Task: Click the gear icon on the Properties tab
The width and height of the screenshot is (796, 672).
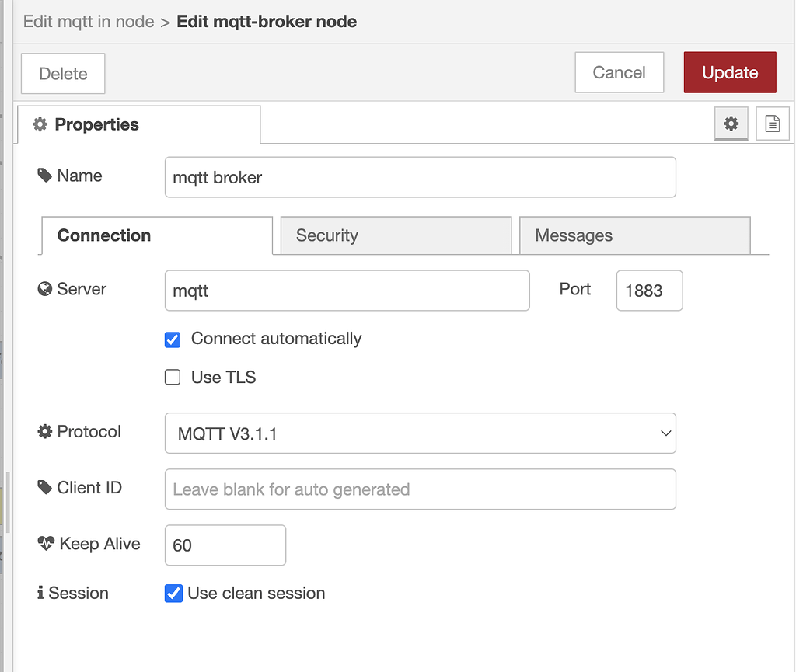Action: pyautogui.click(x=40, y=124)
